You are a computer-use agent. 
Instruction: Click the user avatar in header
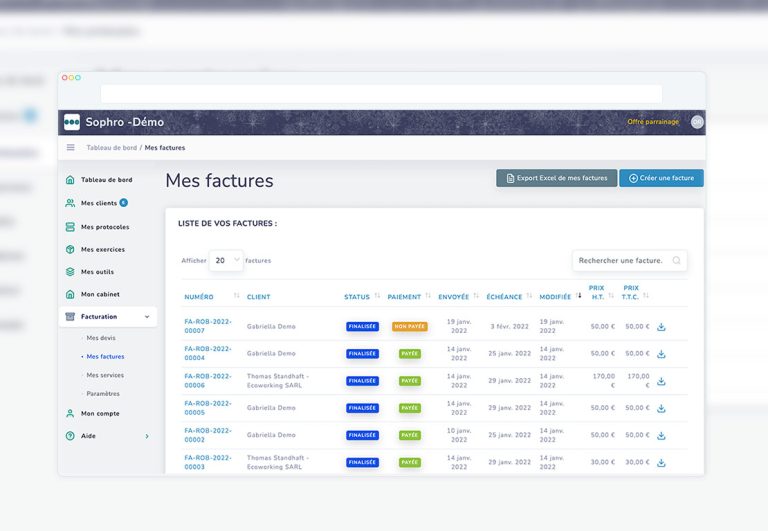click(697, 122)
